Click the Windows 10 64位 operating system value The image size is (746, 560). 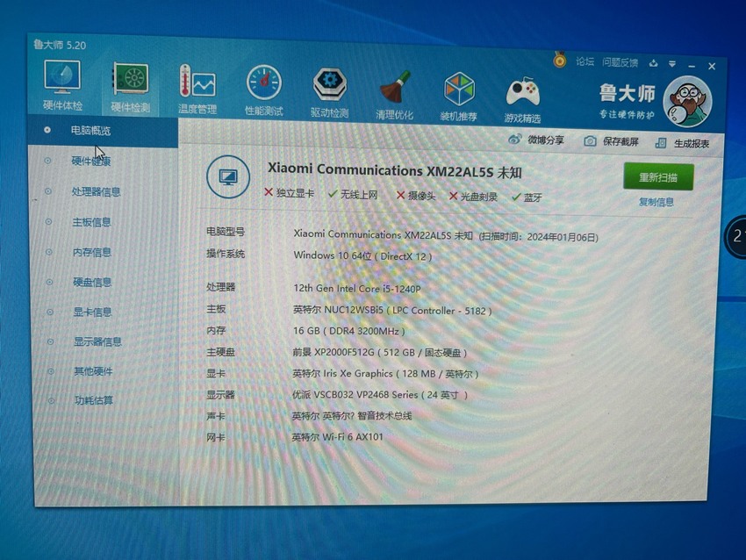[x=362, y=256]
